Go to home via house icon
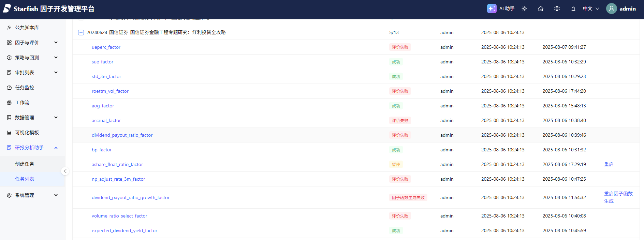Viewport: 644px width, 240px height. tap(541, 9)
